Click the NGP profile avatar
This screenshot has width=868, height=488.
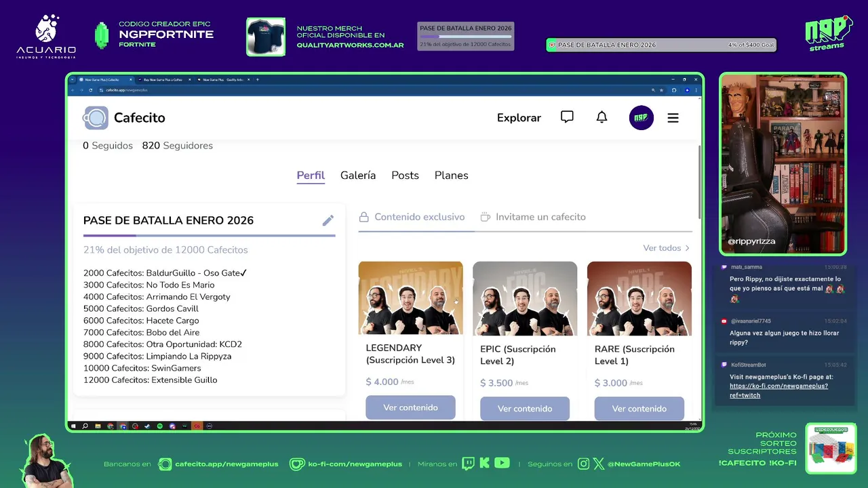641,118
